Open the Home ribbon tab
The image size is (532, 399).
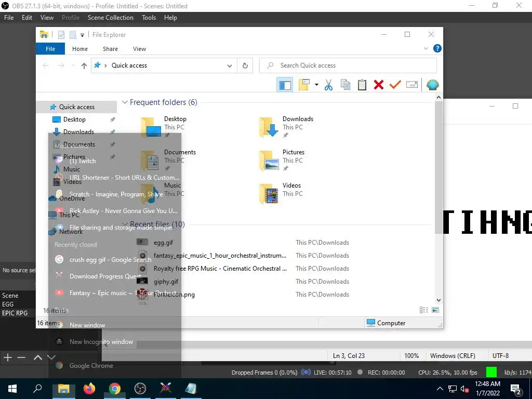[80, 49]
